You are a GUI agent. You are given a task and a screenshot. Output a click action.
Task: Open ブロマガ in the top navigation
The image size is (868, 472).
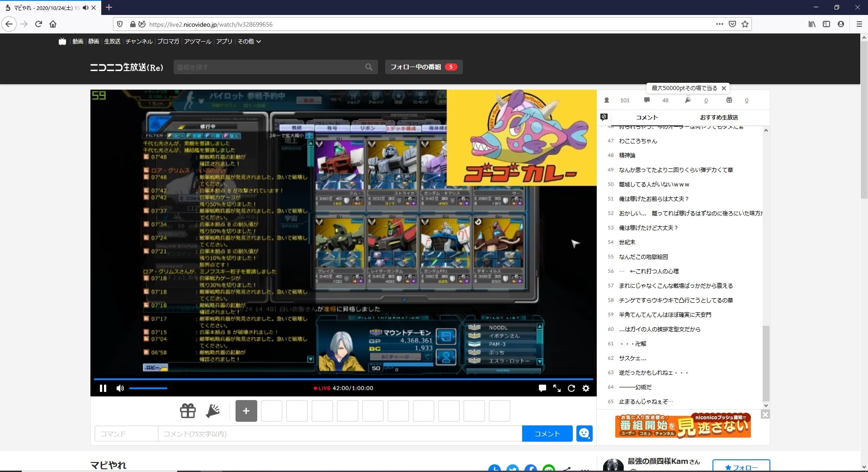pyautogui.click(x=168, y=41)
